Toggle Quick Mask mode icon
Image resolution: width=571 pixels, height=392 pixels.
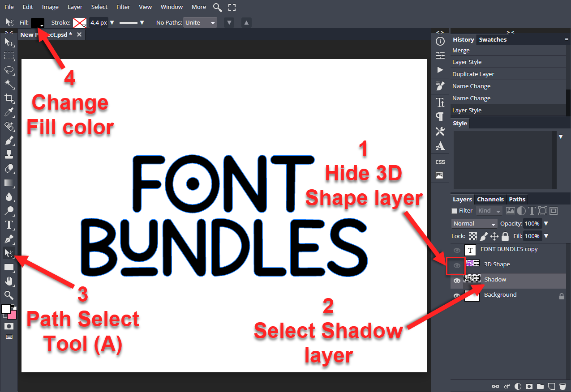[9, 326]
